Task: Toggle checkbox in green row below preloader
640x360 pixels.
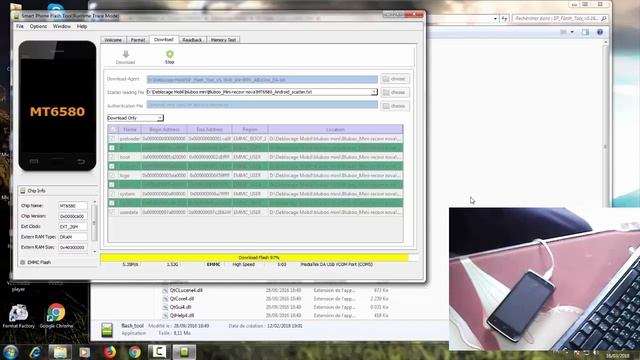Action: [112, 148]
